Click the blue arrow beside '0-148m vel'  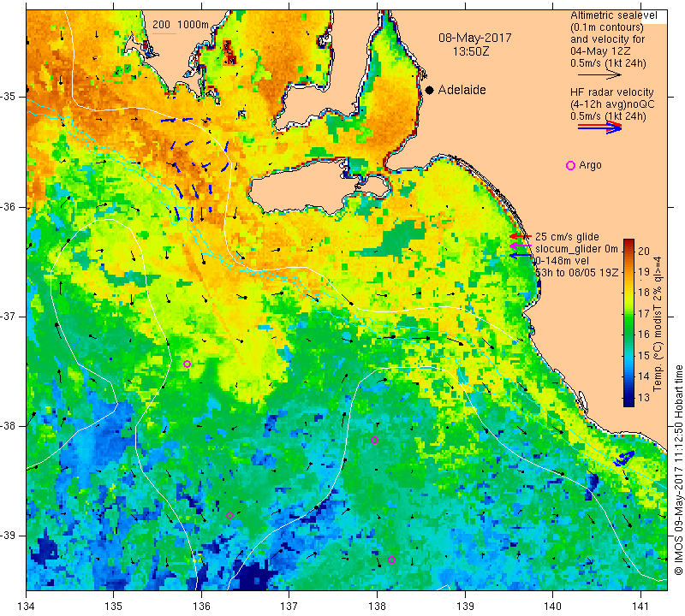(521, 256)
